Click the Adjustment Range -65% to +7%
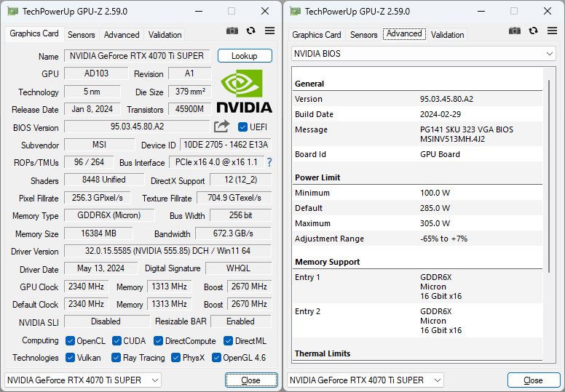Viewport: 565px width, 392px height. [x=443, y=239]
